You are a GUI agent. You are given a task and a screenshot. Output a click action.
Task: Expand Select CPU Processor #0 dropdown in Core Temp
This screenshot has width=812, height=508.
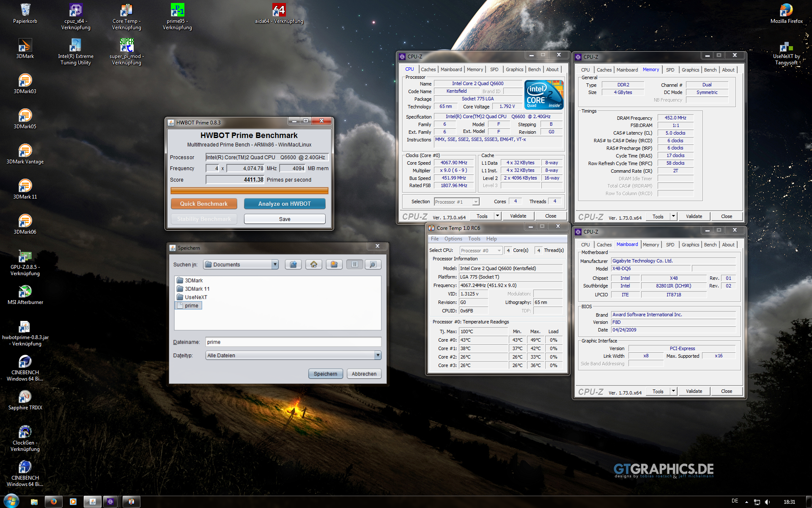click(499, 251)
